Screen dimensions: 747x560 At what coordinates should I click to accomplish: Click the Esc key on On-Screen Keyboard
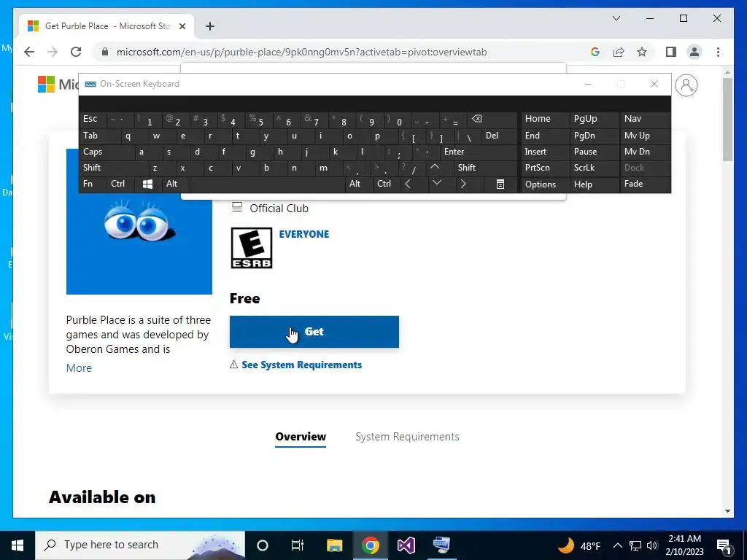[x=93, y=119]
